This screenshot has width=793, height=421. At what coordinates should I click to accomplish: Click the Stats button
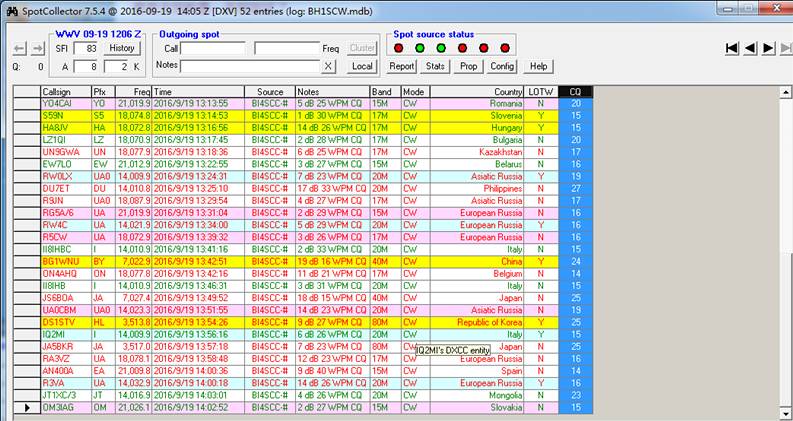[x=435, y=66]
